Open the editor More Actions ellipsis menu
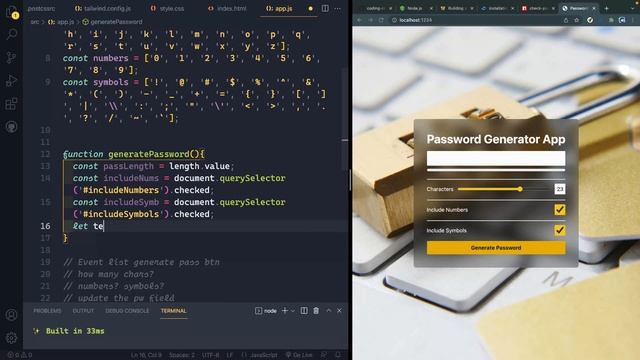The image size is (640, 360). (x=338, y=8)
